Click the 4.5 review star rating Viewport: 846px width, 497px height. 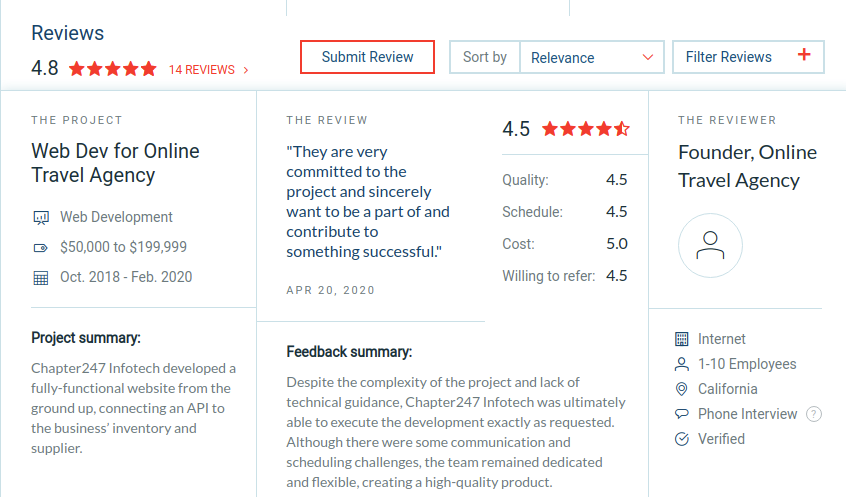click(x=586, y=129)
